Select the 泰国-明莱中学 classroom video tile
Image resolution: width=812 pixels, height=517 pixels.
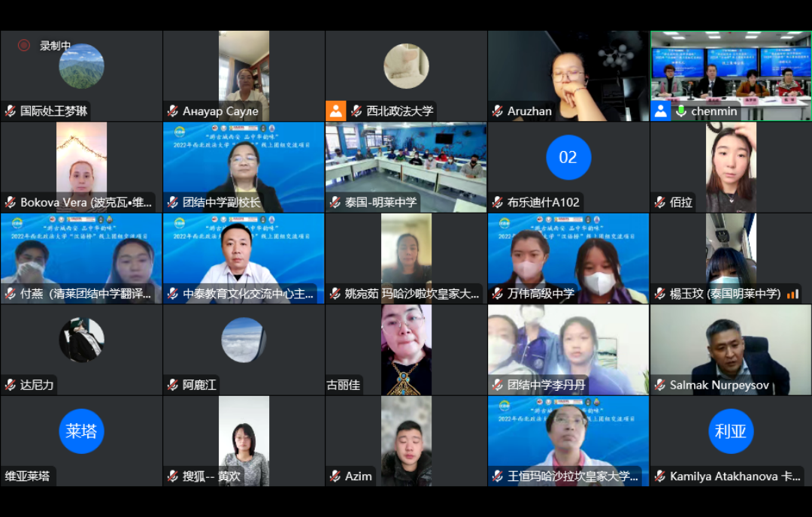406,167
